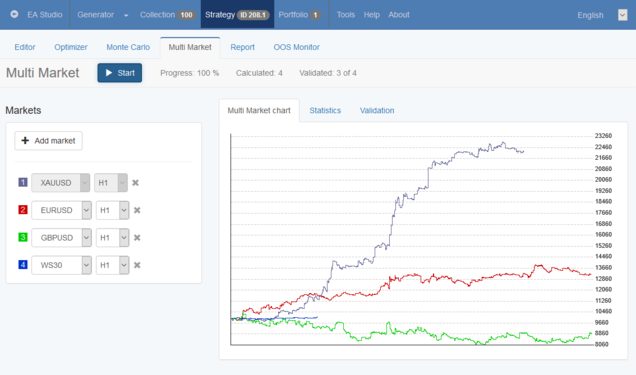Click the EA Studio home logo icon
The height and width of the screenshot is (375, 636).
[14, 14]
